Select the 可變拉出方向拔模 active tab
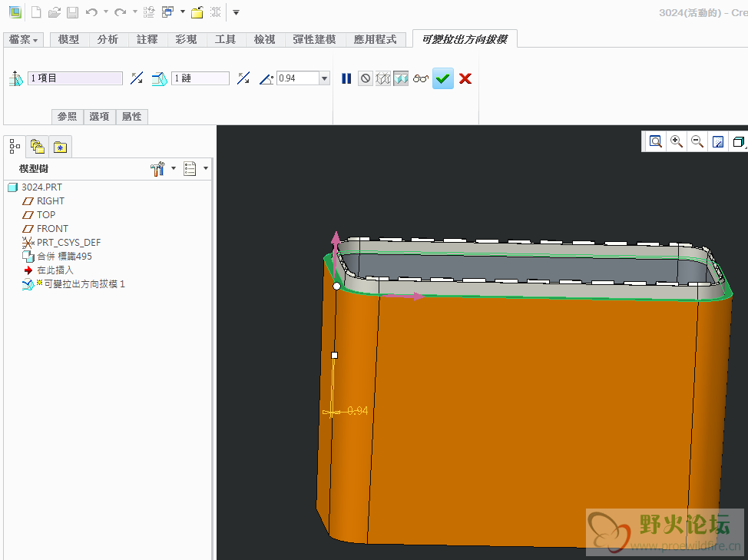This screenshot has height=560, width=748. pyautogui.click(x=465, y=39)
